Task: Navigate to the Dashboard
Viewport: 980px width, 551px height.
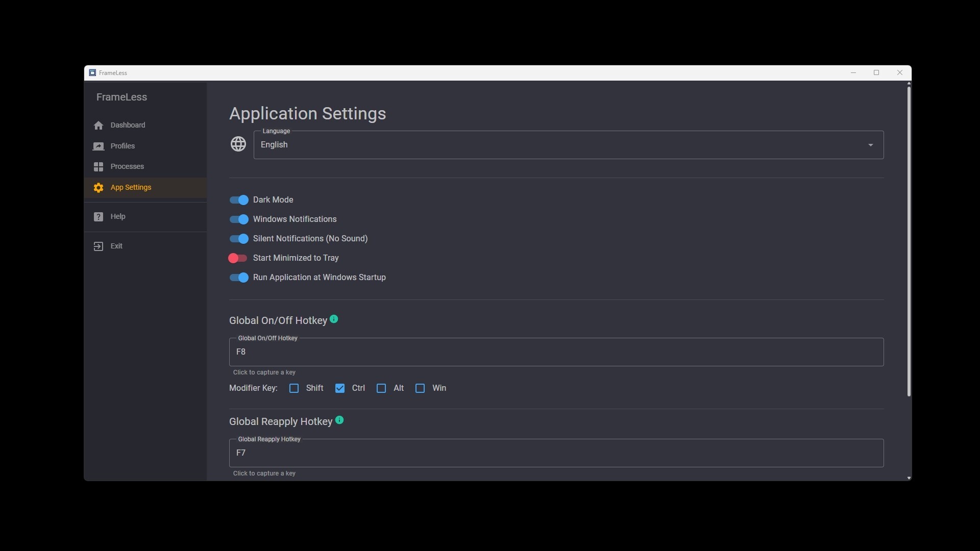Action: tap(128, 125)
